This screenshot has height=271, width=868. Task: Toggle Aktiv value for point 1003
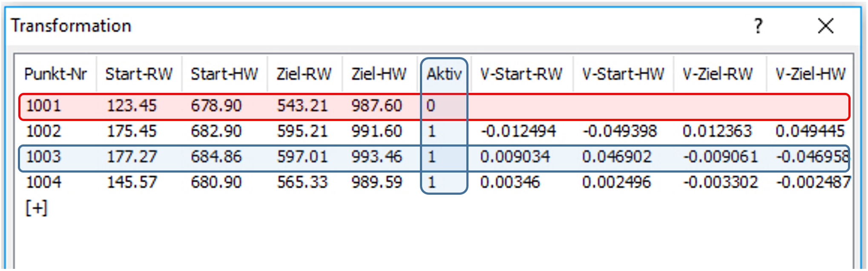tap(431, 156)
